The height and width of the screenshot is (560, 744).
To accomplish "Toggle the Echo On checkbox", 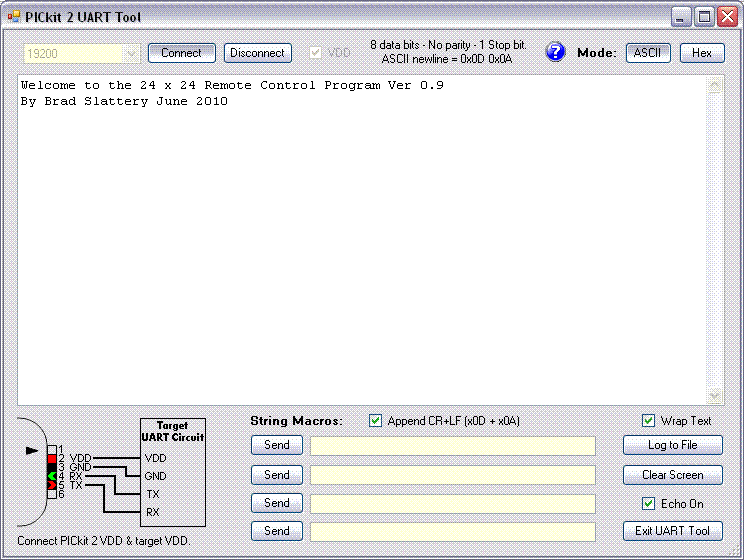I will click(648, 504).
